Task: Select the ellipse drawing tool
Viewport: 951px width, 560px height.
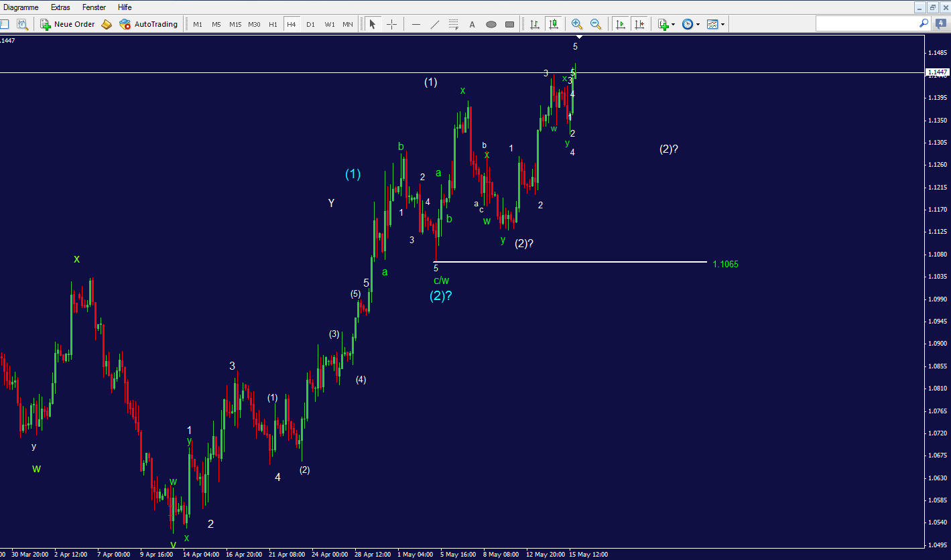Action: [x=491, y=24]
